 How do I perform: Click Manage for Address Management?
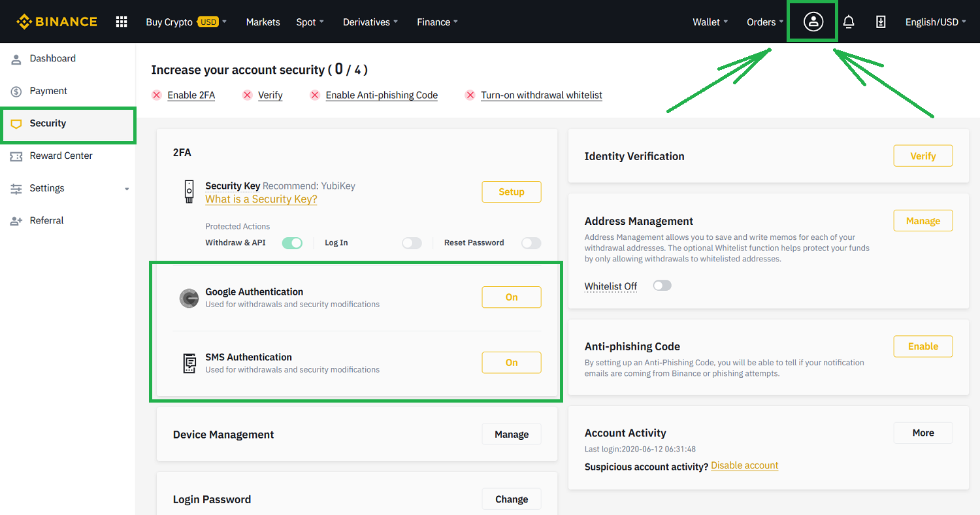point(923,221)
